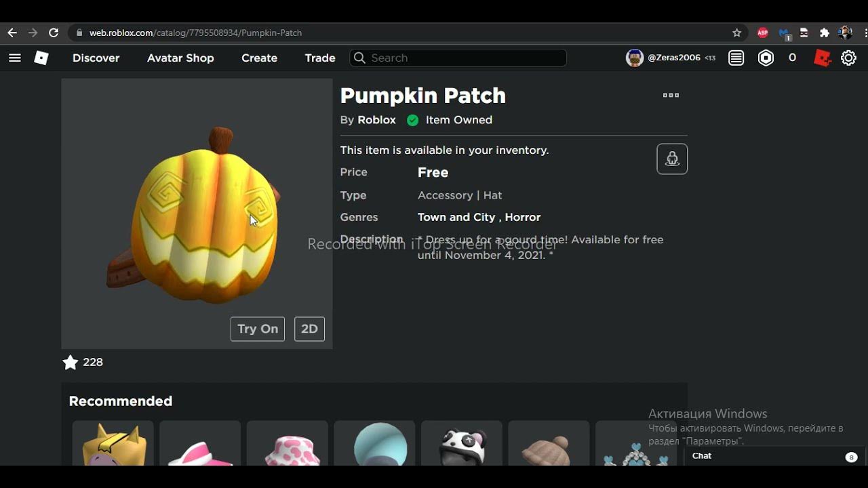Open the recommended brown beanie item
The image size is (868, 488).
click(549, 443)
